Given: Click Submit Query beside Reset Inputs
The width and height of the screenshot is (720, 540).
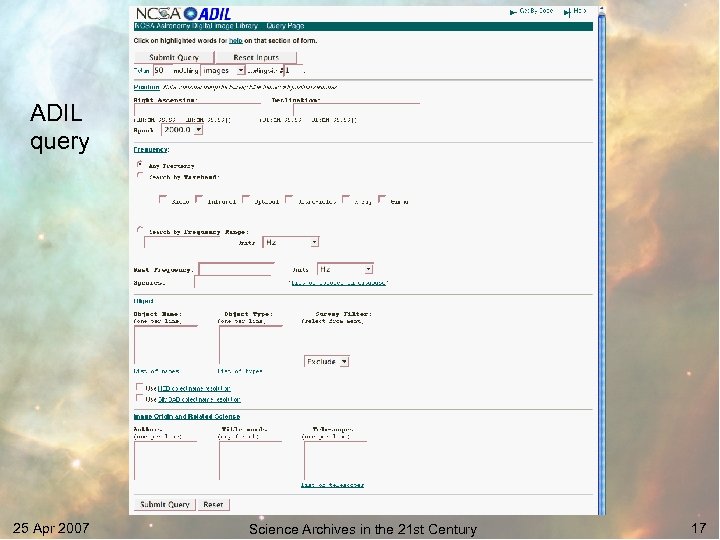Looking at the screenshot, I should pyautogui.click(x=174, y=57).
